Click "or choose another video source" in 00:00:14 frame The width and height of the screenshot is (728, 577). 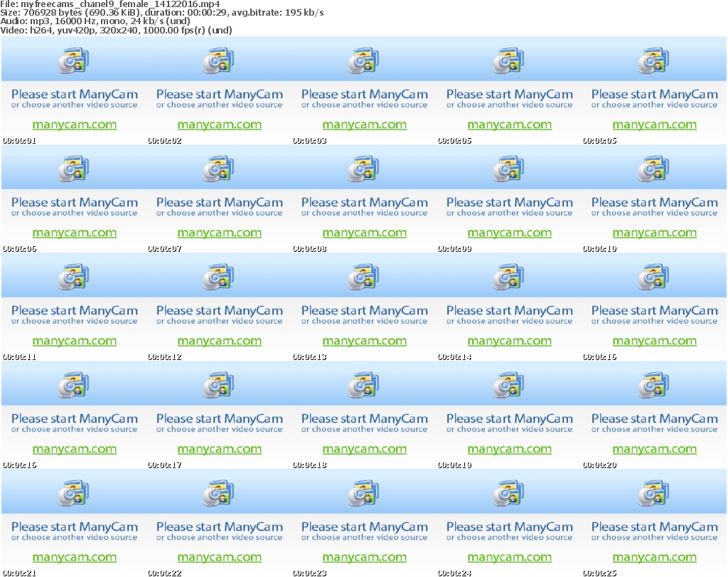(x=509, y=322)
